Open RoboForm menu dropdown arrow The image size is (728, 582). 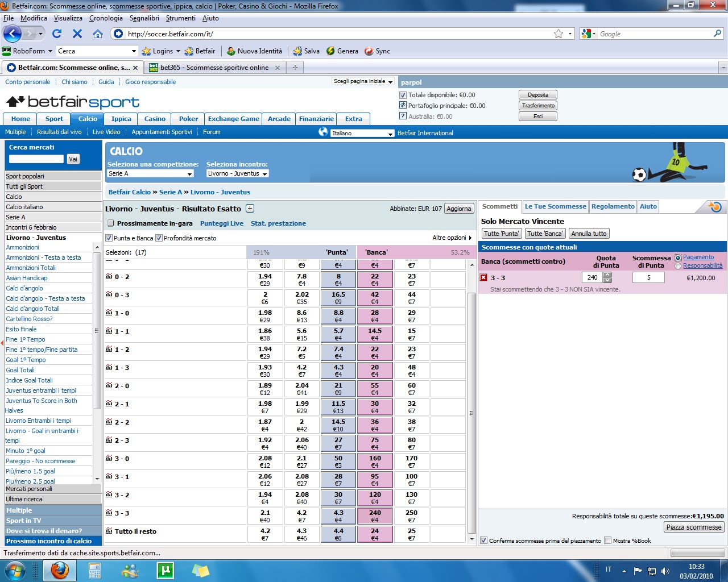coord(50,51)
